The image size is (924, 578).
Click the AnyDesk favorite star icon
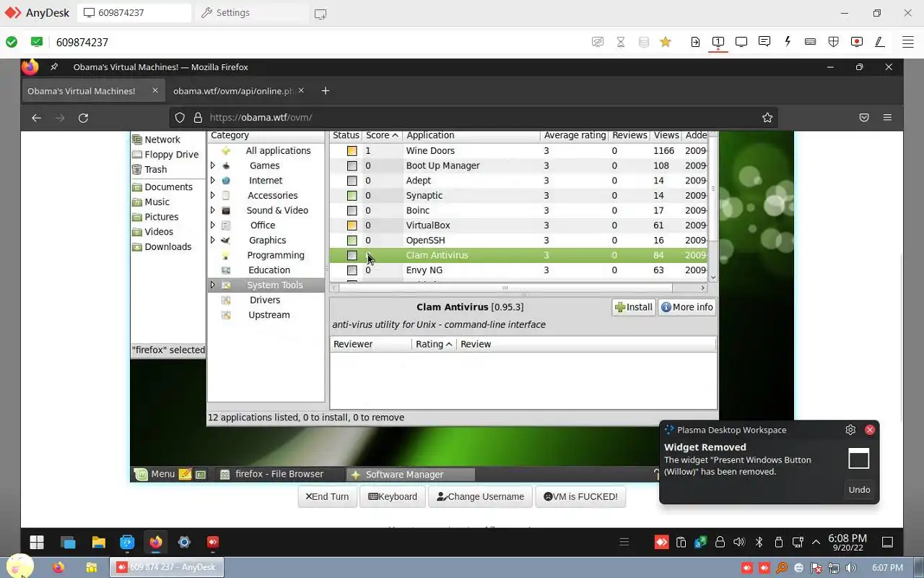pos(666,42)
